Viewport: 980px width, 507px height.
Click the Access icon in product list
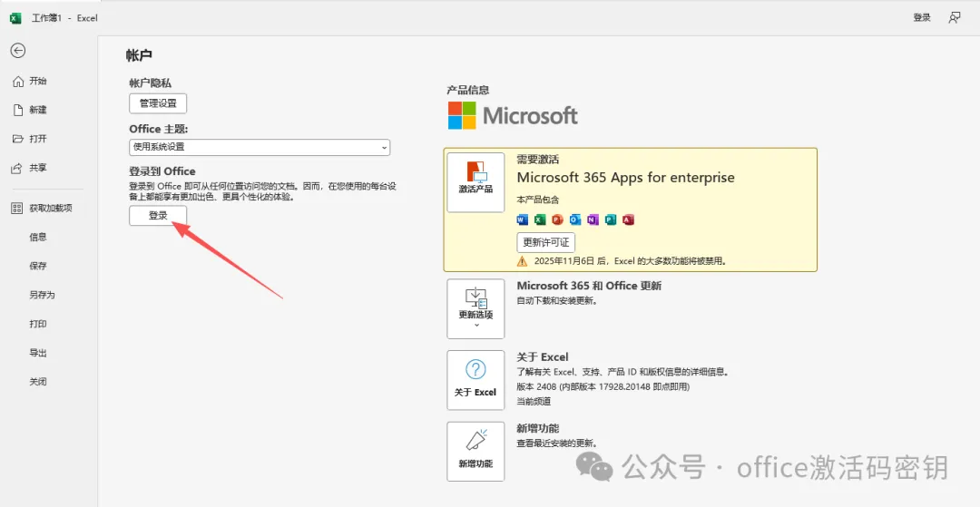click(x=629, y=219)
